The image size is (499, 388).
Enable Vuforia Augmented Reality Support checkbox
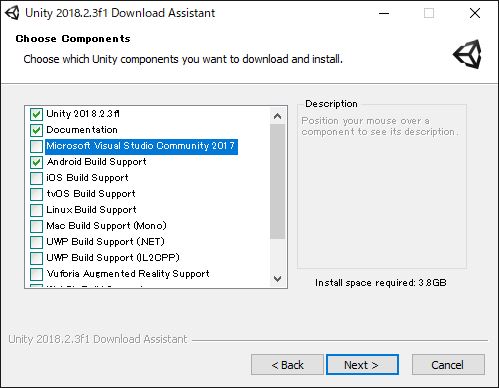pyautogui.click(x=36, y=274)
